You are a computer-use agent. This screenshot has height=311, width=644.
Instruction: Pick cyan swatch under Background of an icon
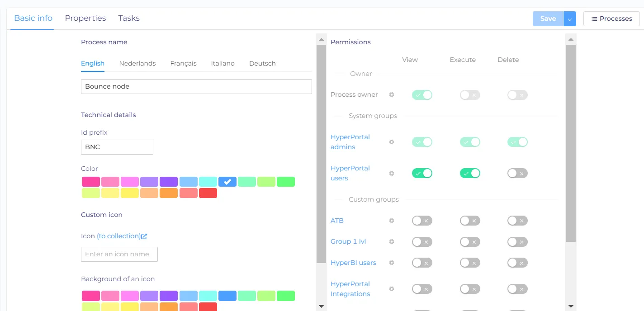coord(208,296)
